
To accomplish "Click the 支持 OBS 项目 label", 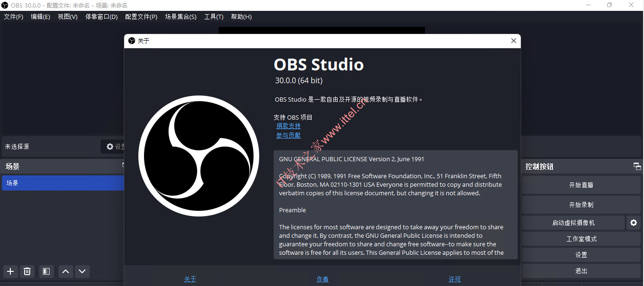I will tap(293, 117).
